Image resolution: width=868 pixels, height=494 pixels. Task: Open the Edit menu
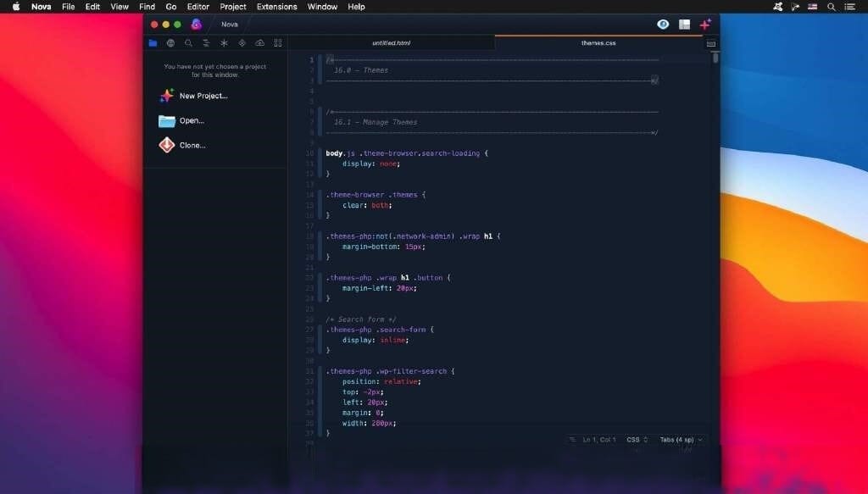coord(92,7)
